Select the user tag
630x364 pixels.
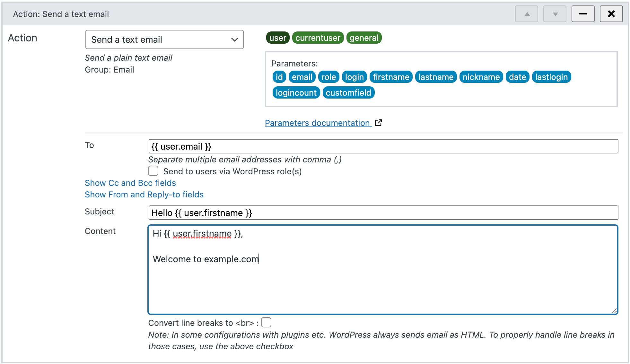(277, 38)
